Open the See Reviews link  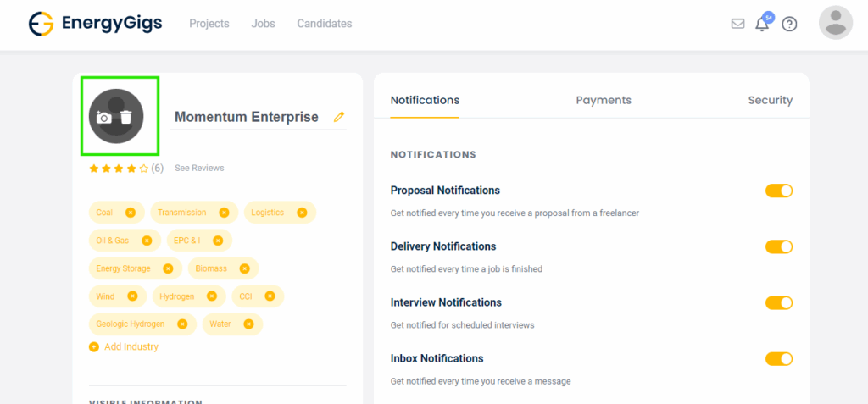(x=199, y=168)
